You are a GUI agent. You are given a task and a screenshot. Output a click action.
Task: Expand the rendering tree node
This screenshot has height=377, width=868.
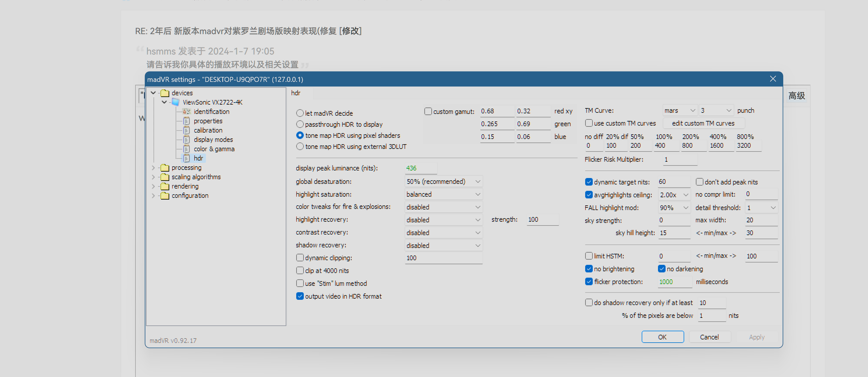coord(153,186)
